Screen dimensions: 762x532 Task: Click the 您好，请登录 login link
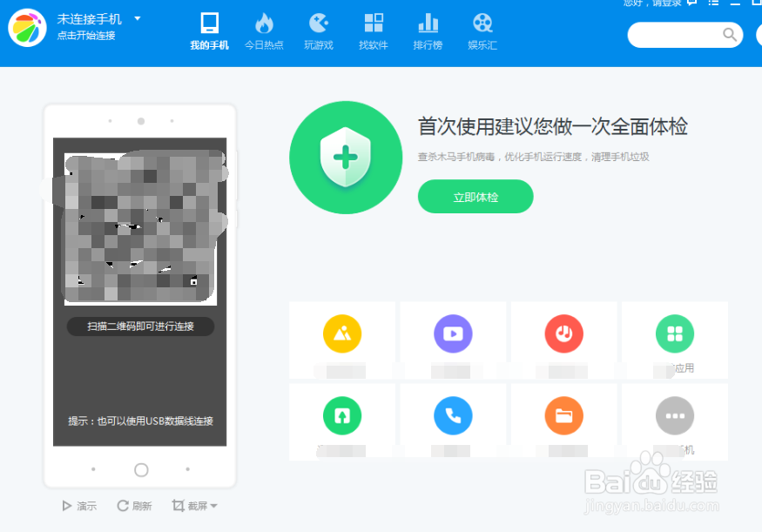click(652, 3)
